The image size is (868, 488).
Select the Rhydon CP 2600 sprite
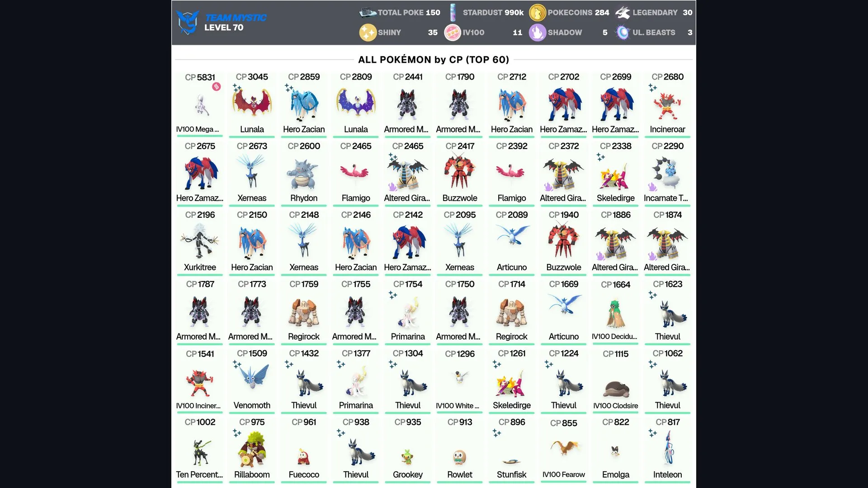304,174
